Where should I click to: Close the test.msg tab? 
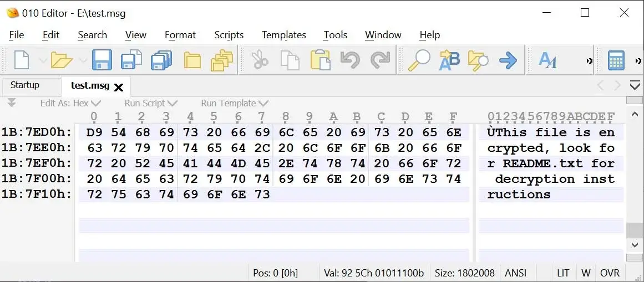pos(118,87)
